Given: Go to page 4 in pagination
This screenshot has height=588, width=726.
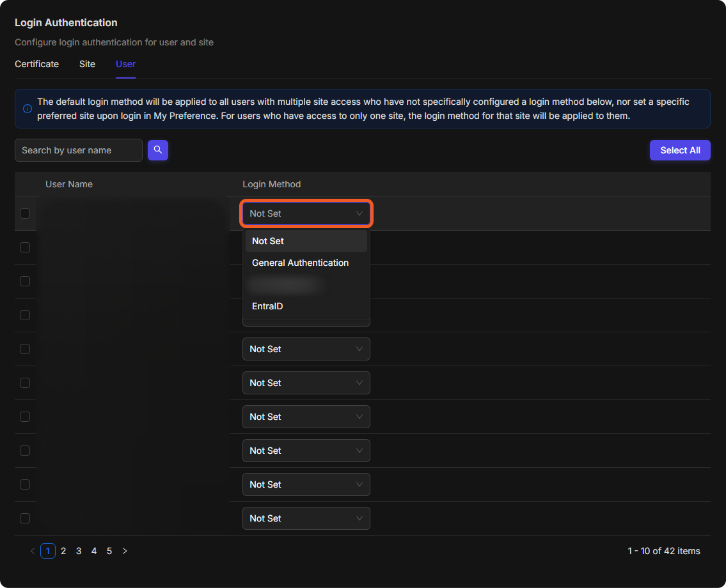Looking at the screenshot, I should click(94, 551).
